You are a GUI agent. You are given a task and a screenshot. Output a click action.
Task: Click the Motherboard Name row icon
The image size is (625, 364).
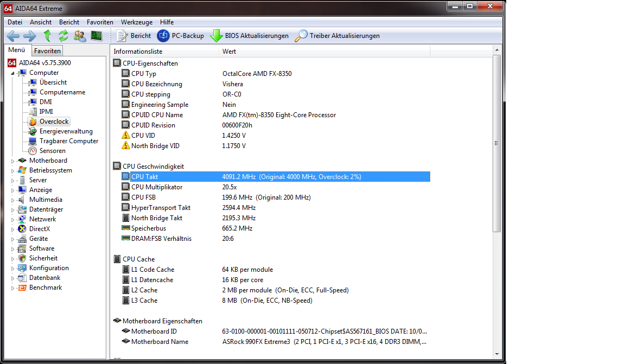coord(125,341)
